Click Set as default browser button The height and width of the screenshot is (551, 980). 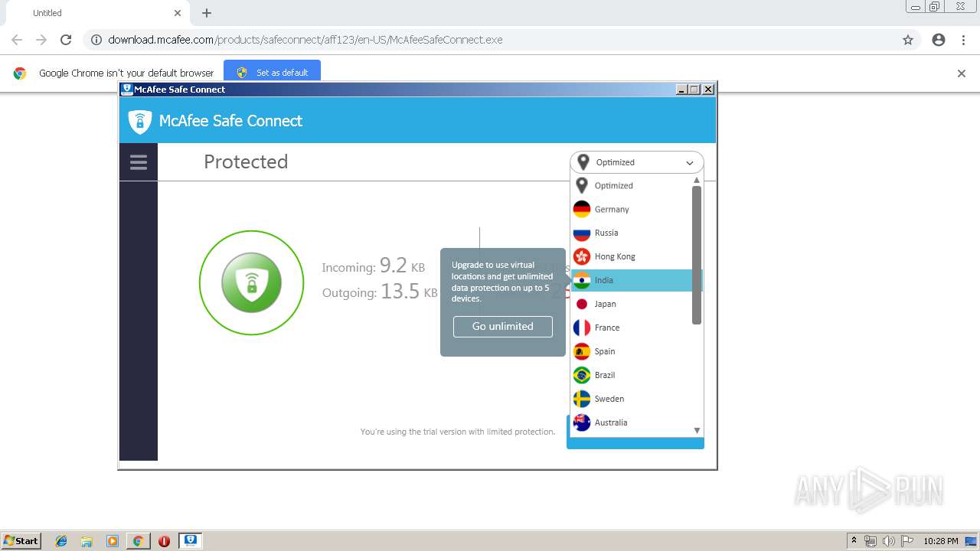[272, 73]
